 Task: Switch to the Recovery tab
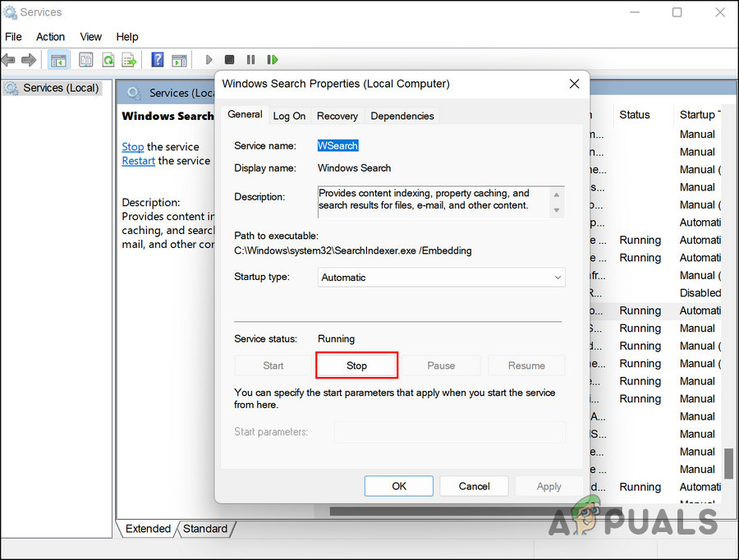coord(337,116)
